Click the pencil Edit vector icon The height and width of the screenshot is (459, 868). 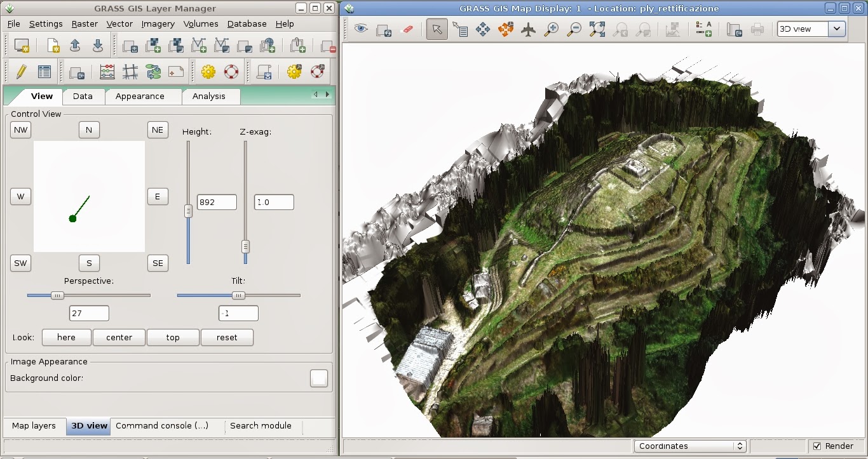[21, 72]
